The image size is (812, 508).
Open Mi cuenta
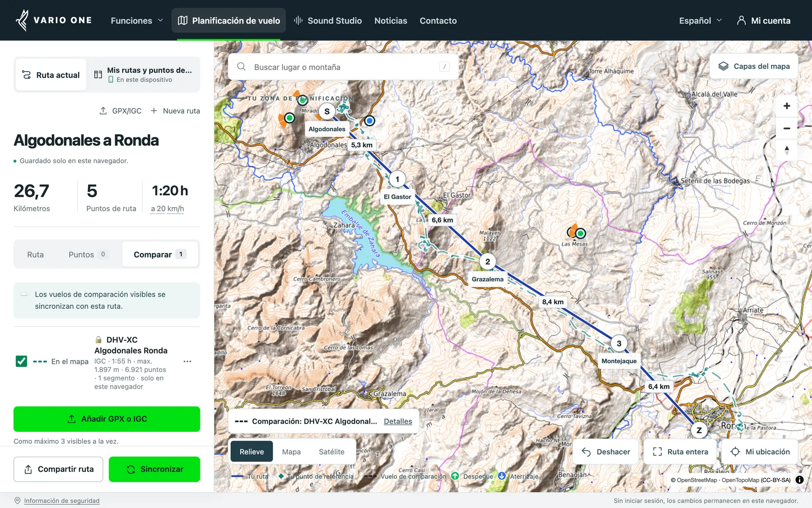pyautogui.click(x=763, y=20)
